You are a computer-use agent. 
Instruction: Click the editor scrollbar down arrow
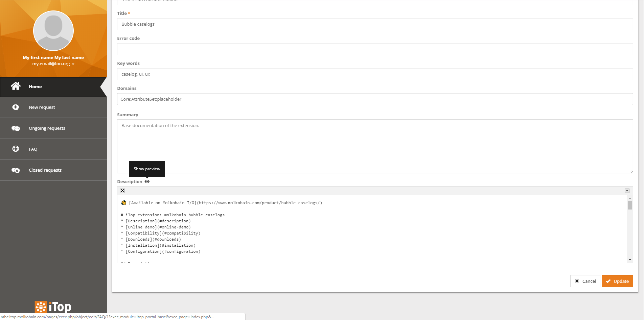pos(630,260)
